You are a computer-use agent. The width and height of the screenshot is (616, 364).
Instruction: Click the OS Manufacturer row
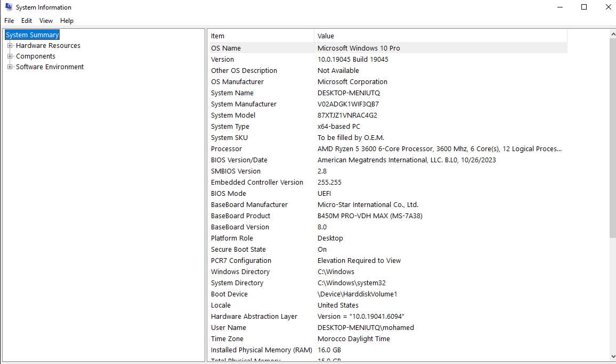pyautogui.click(x=388, y=81)
